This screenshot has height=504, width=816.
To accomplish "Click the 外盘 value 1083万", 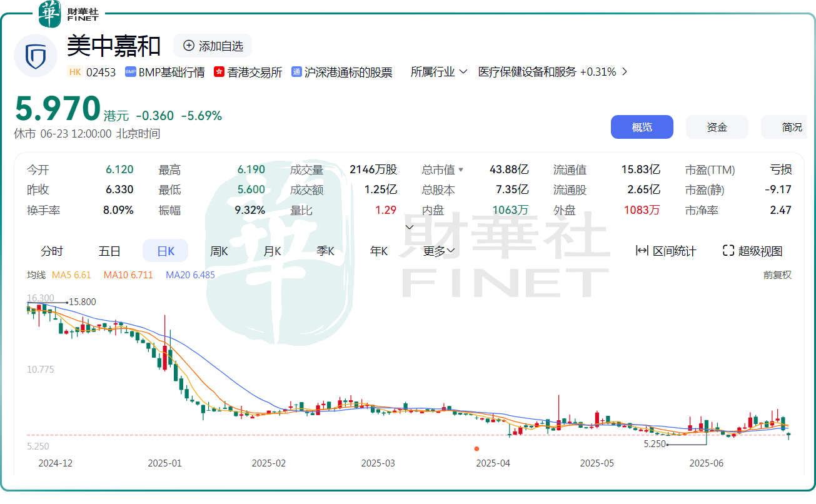I will (x=642, y=210).
